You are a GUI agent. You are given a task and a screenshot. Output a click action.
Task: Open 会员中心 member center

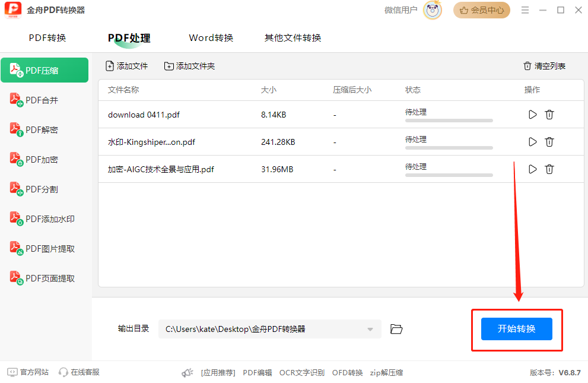tap(482, 10)
